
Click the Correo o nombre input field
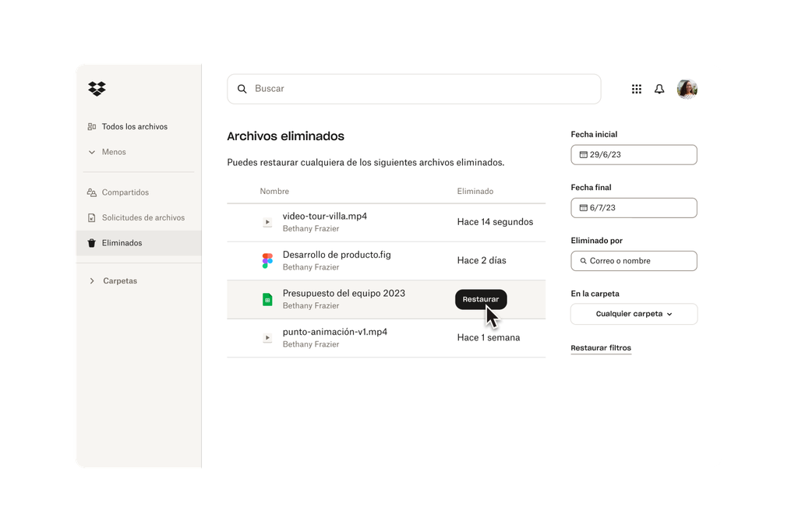634,261
